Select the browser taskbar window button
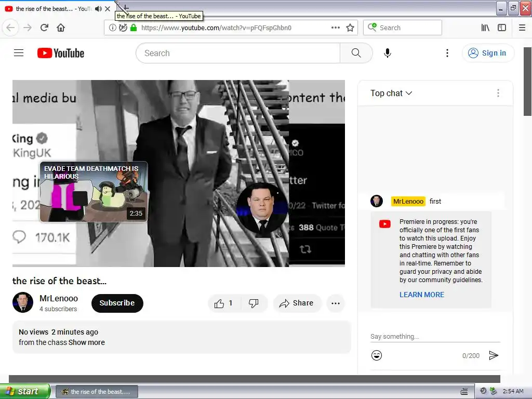Viewport: 532px width, 399px height. [97, 392]
